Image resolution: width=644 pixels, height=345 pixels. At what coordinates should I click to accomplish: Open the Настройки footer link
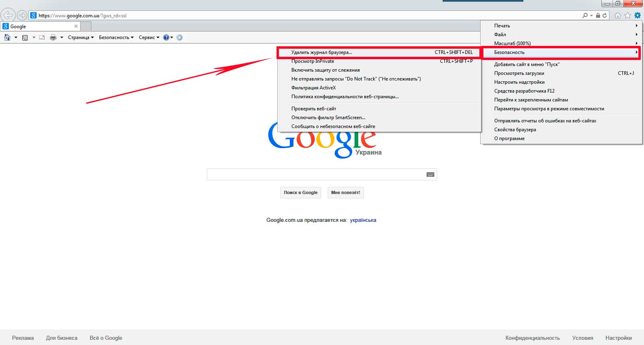[619, 338]
